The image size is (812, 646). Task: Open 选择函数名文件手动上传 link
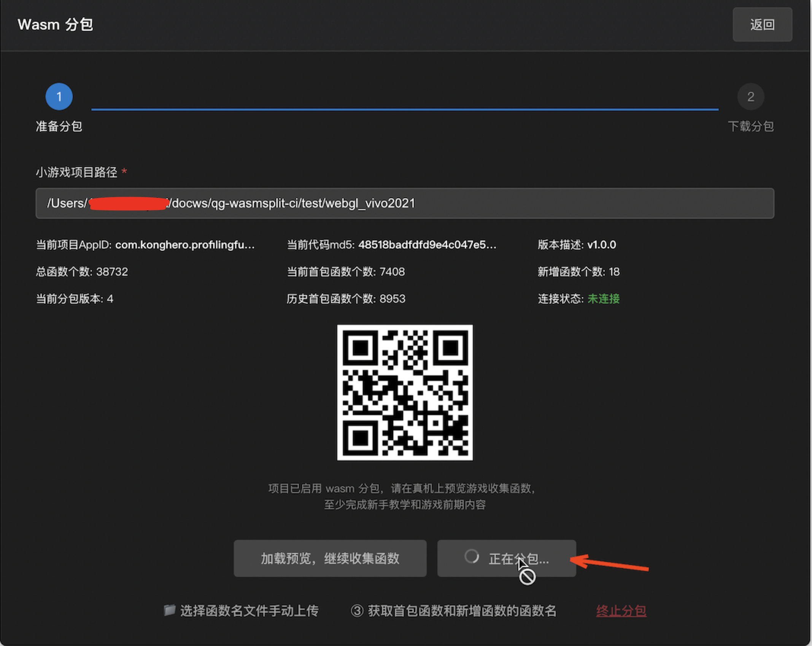249,611
